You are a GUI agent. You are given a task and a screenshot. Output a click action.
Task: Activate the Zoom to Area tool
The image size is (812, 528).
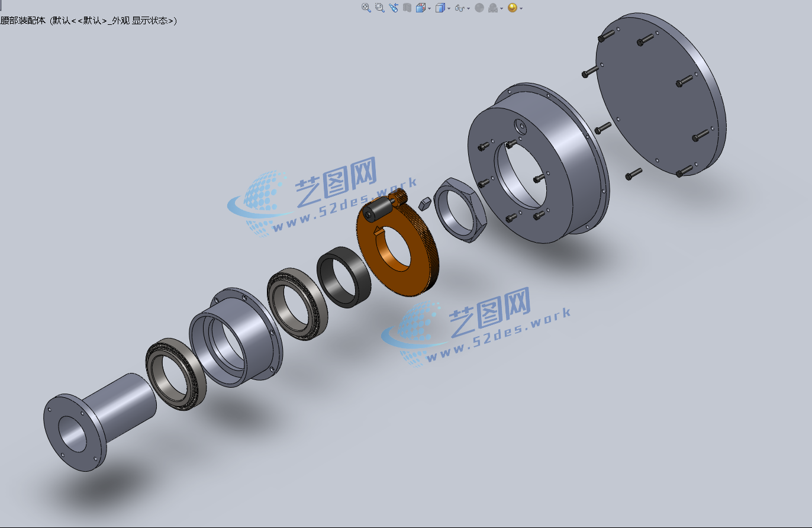pos(380,8)
